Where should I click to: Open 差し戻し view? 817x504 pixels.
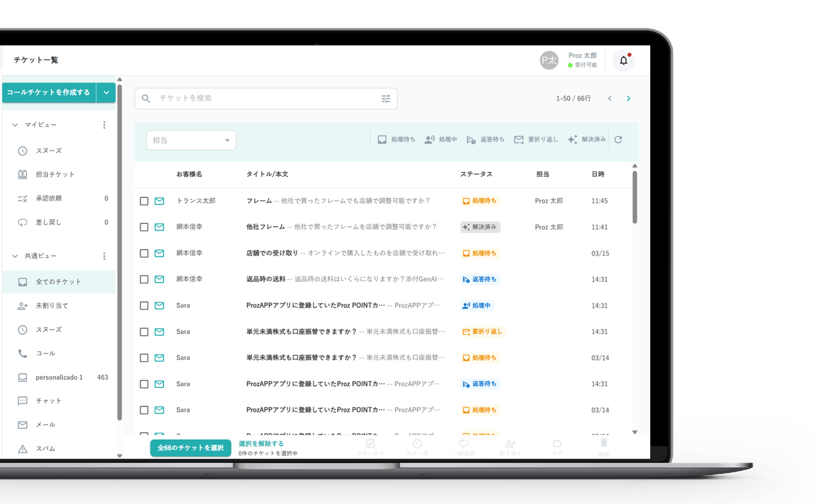(59, 222)
